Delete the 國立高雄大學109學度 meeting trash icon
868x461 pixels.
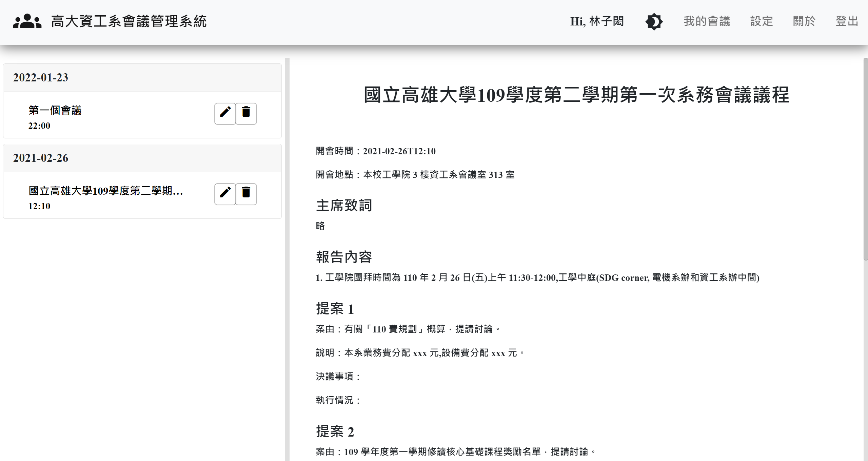click(246, 194)
